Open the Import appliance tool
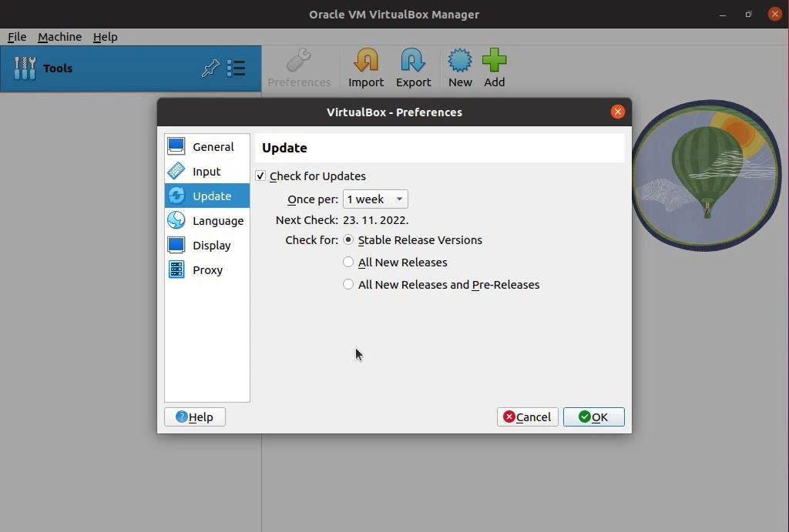The height and width of the screenshot is (532, 789). (365, 67)
